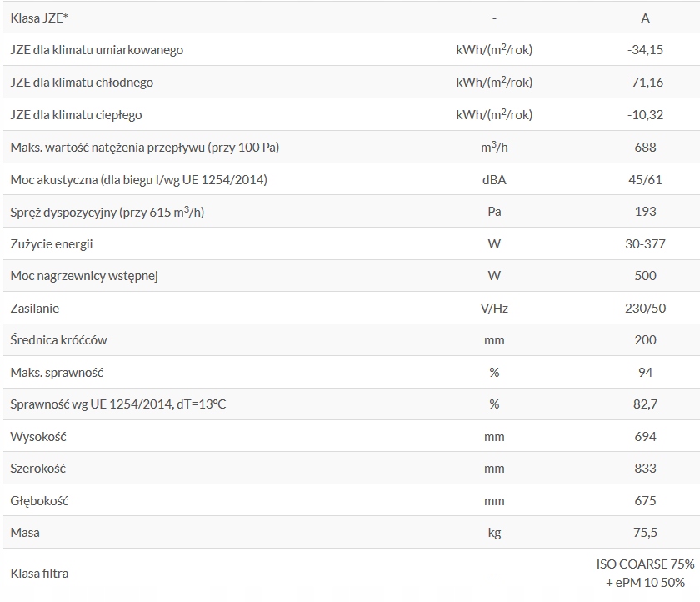Click the kg unit cell
The image size is (700, 602).
pyautogui.click(x=494, y=533)
